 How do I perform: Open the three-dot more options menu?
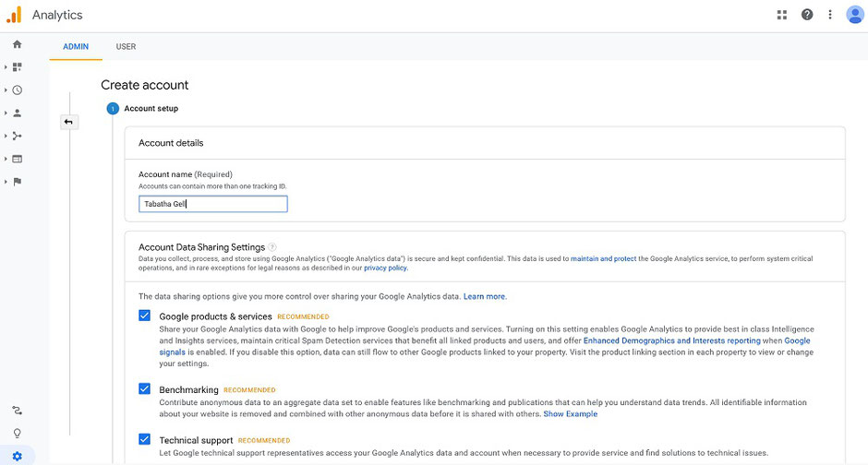[x=830, y=15]
